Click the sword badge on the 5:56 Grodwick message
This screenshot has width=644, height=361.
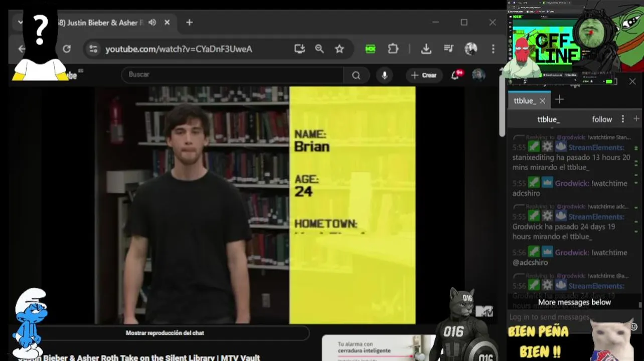point(533,252)
